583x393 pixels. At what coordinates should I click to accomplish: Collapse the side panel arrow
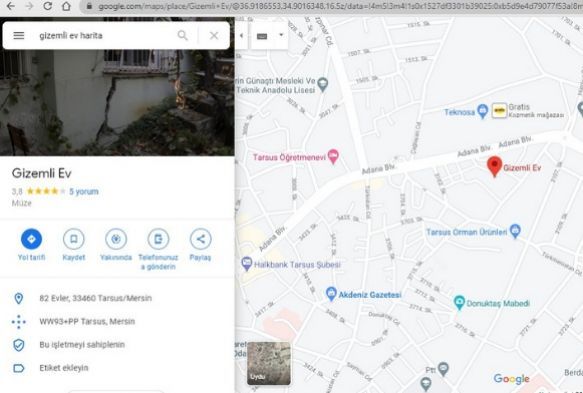241,36
